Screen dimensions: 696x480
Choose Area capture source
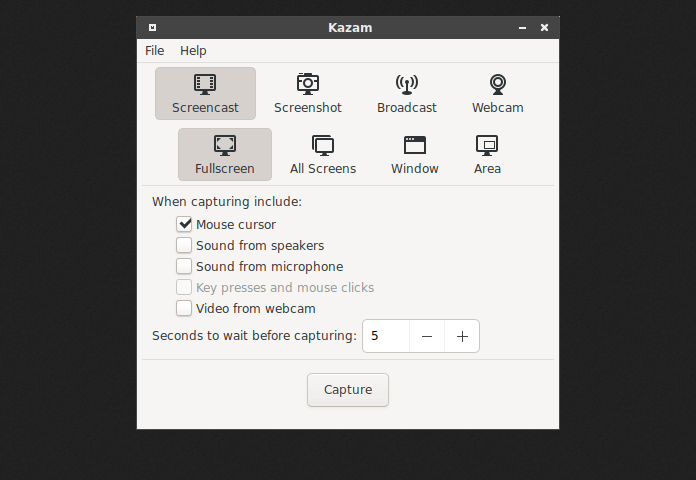pos(487,155)
